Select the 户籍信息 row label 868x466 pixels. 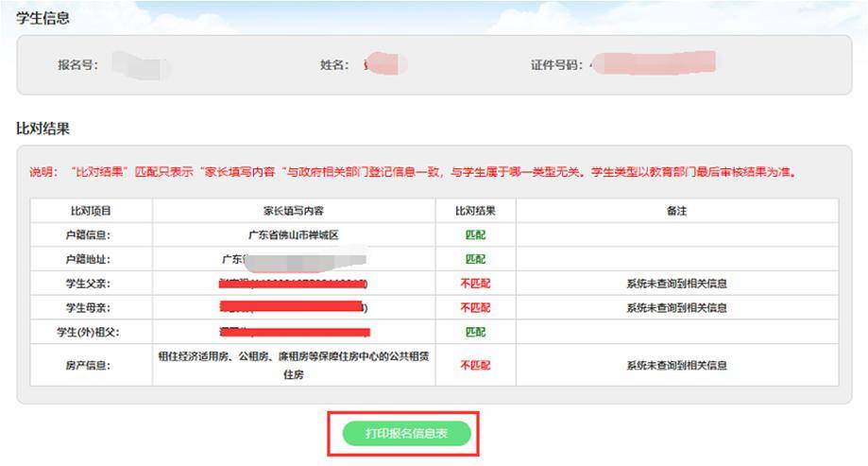point(88,235)
